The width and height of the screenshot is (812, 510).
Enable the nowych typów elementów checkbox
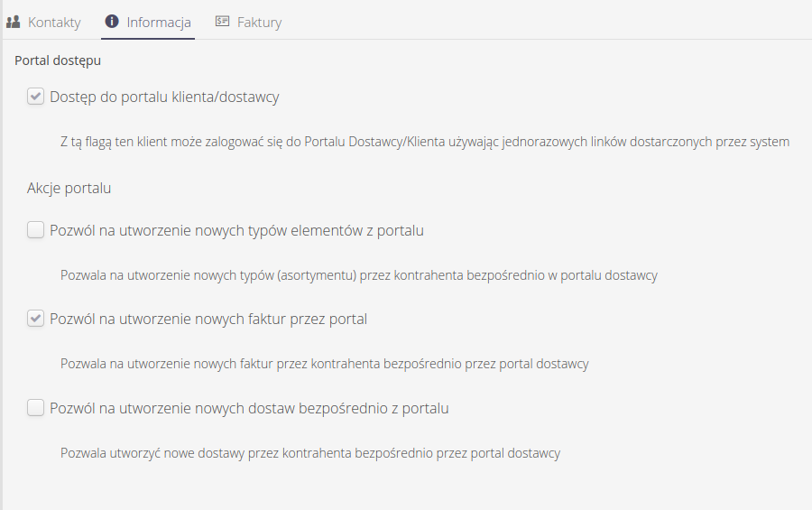coord(36,230)
